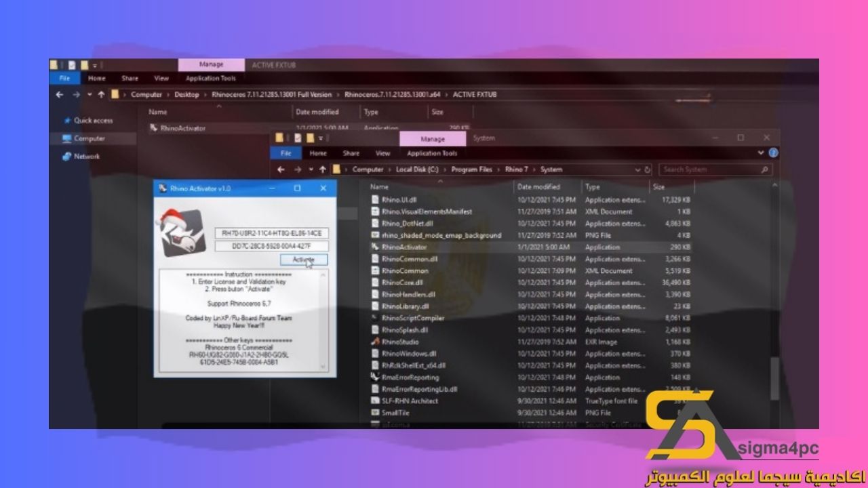Click RhinoActivator icon in ACTIVE FXTUB window
Viewport: 868px width, 488px height.
154,127
